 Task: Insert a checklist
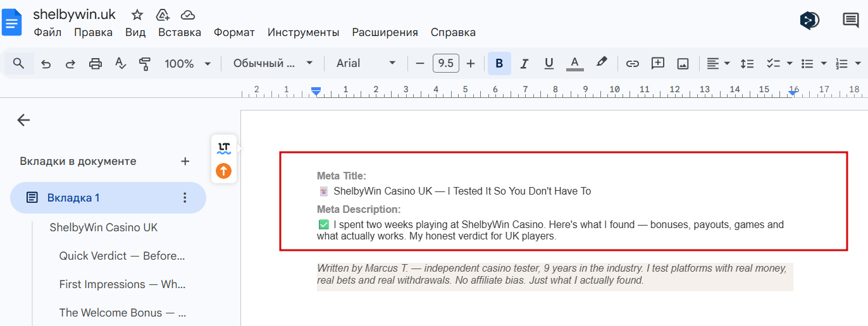[x=772, y=63]
